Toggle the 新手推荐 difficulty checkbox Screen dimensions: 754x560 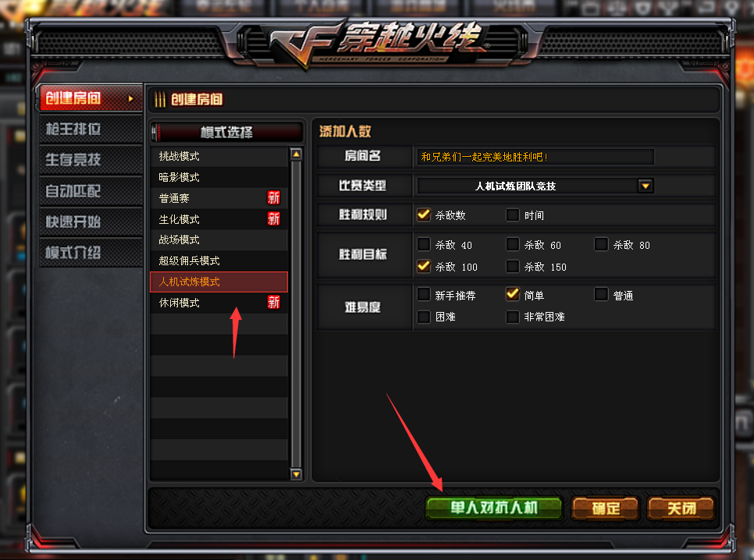coord(424,294)
